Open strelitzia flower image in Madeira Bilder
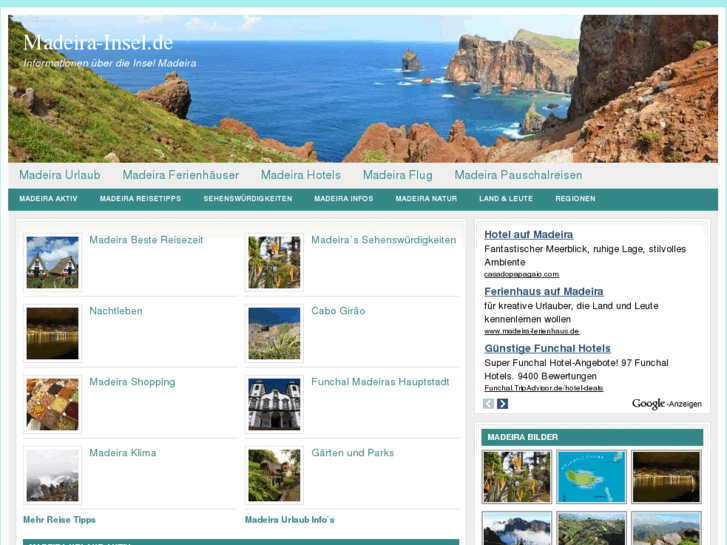This screenshot has height=545, width=727. click(x=517, y=477)
